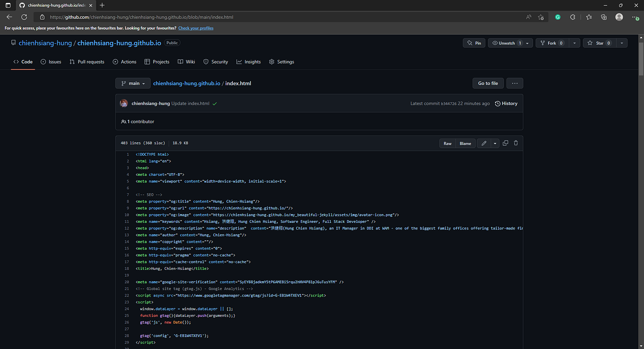Expand the Star lists dropdown arrow

pos(622,43)
